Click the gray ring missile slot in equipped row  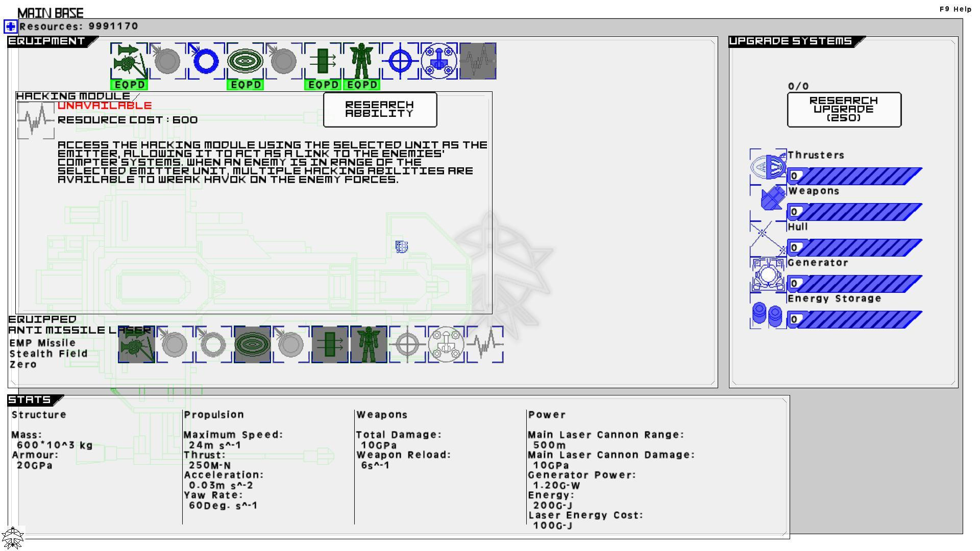214,344
